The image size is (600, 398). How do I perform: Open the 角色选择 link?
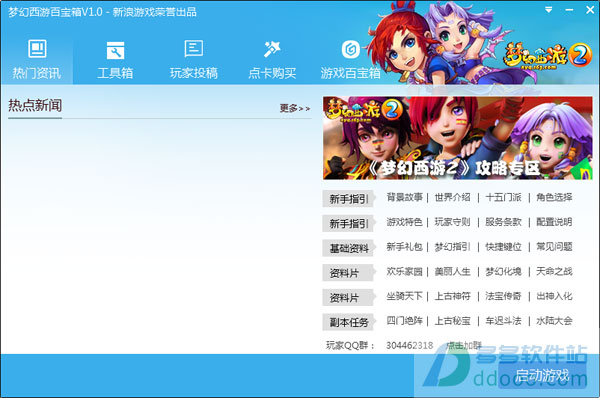554,197
